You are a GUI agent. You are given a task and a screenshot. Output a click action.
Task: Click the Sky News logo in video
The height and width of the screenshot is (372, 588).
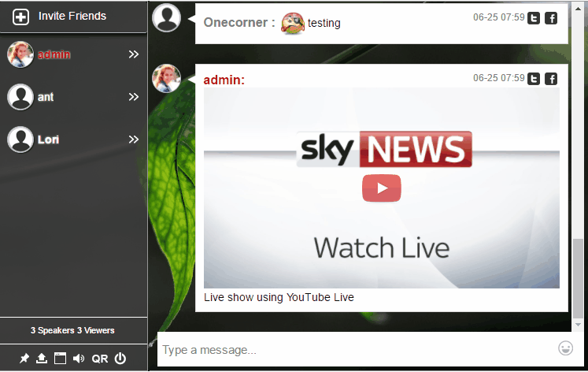tap(384, 149)
